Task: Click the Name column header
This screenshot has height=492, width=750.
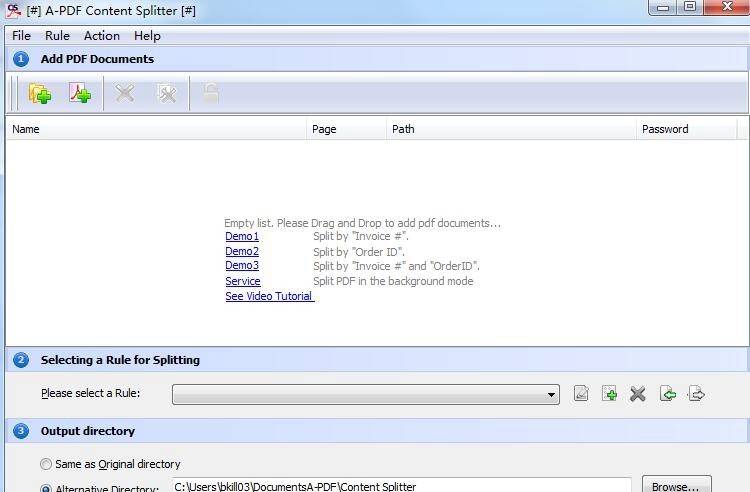Action: pyautogui.click(x=156, y=129)
